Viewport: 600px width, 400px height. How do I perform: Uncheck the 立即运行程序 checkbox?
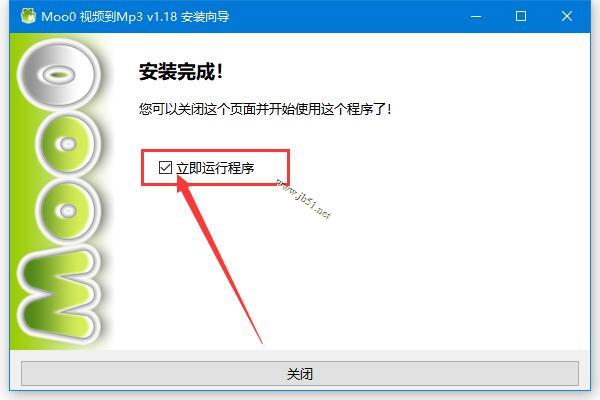[x=165, y=167]
